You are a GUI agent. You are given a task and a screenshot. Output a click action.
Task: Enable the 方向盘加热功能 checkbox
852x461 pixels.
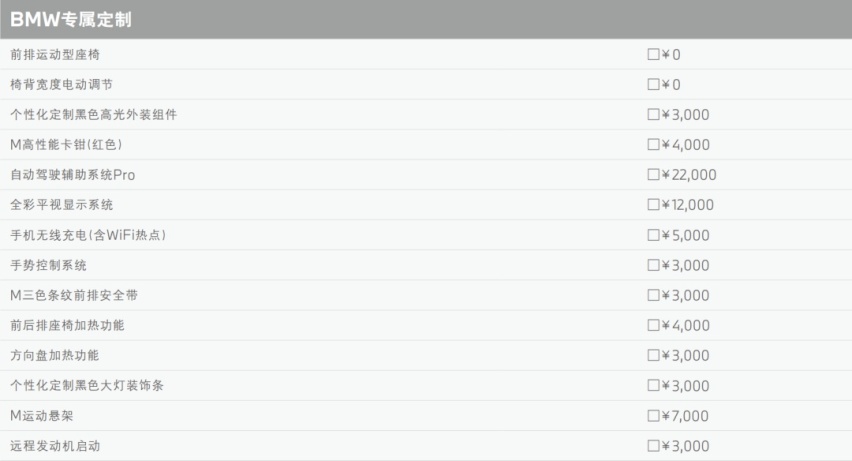pyautogui.click(x=653, y=355)
